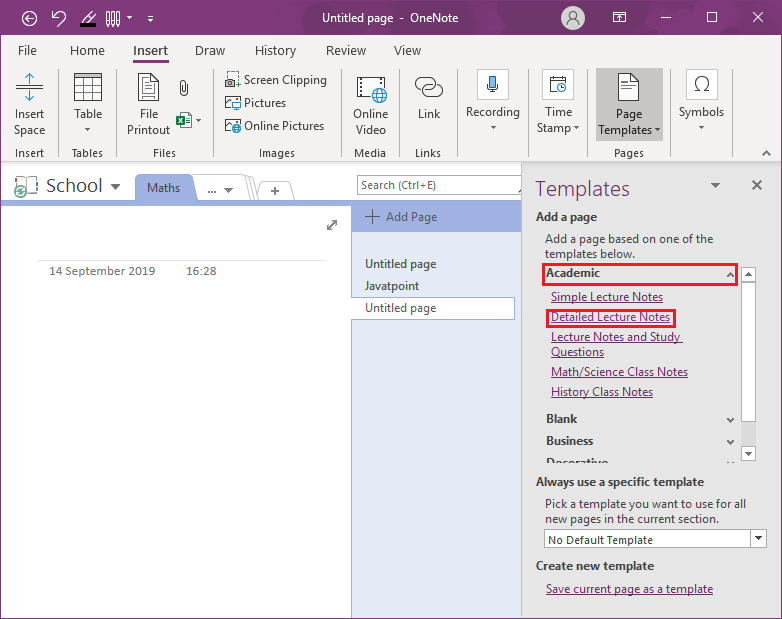Open the No Default Template combo box

click(x=655, y=539)
